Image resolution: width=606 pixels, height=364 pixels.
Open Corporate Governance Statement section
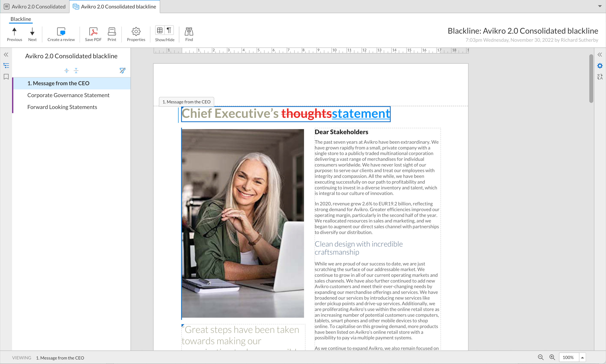point(72,95)
